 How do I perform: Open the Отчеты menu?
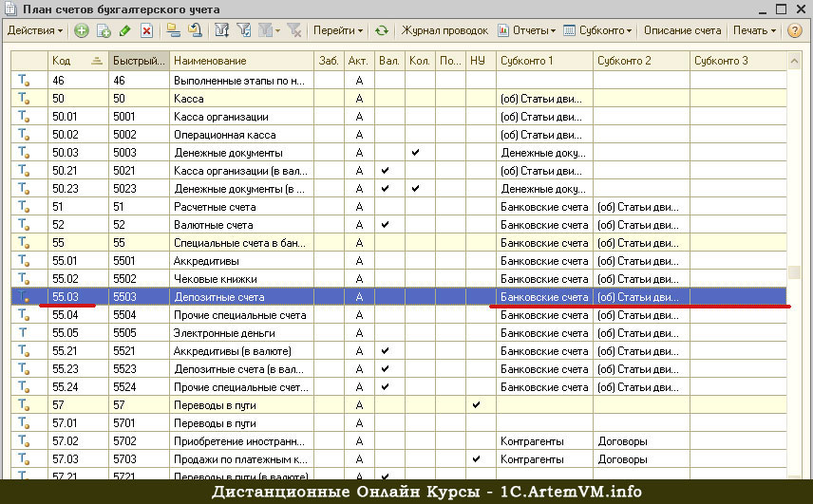pos(527,30)
